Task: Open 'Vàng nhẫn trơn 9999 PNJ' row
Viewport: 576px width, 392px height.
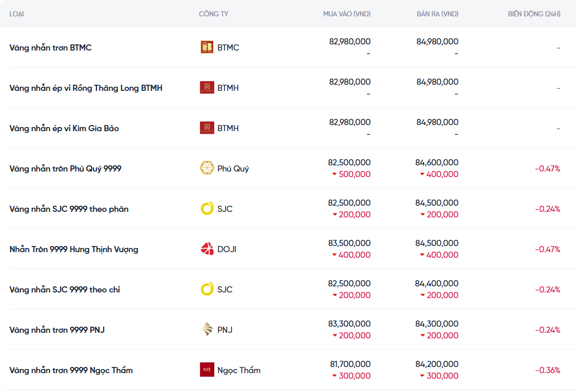Action: (57, 330)
